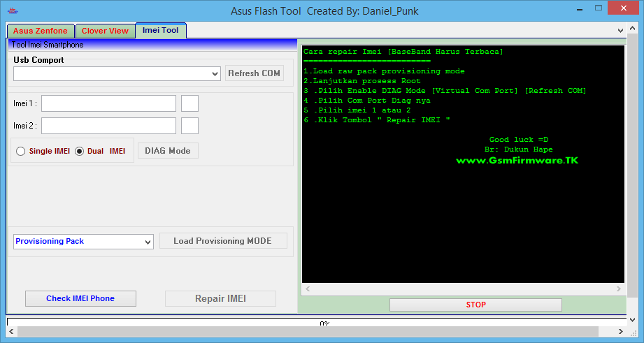The width and height of the screenshot is (644, 343).
Task: Click the window horizontal scrollbar thumb
Action: click(x=308, y=331)
